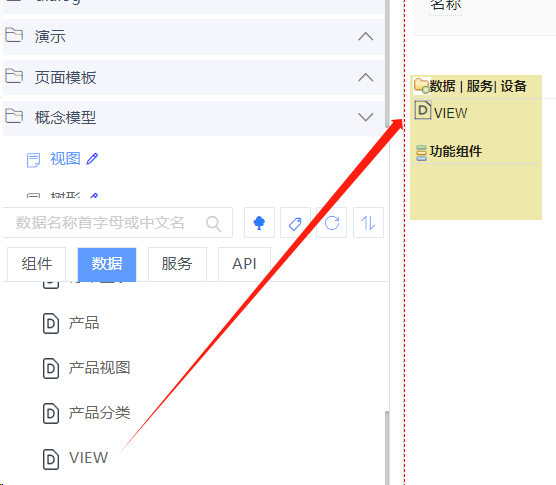
Task: Open the API tab
Action: coord(244,264)
